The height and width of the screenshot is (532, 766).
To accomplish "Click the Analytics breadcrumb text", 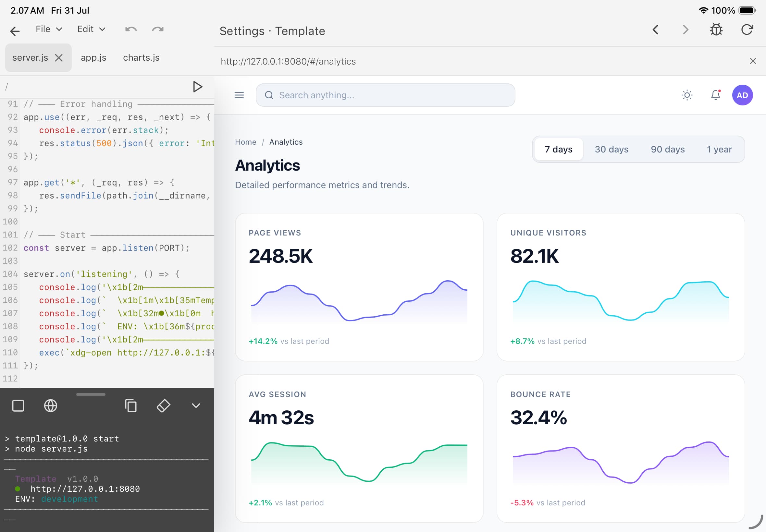I will (286, 142).
